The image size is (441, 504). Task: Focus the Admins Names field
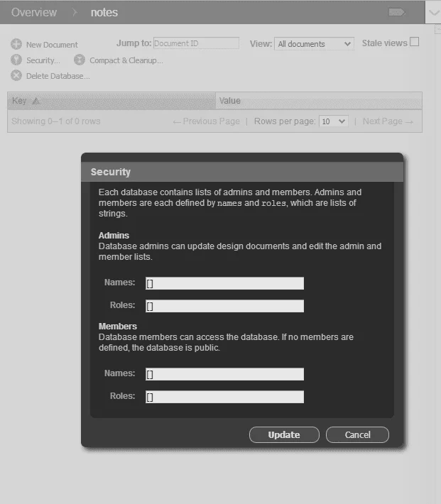pyautogui.click(x=224, y=283)
